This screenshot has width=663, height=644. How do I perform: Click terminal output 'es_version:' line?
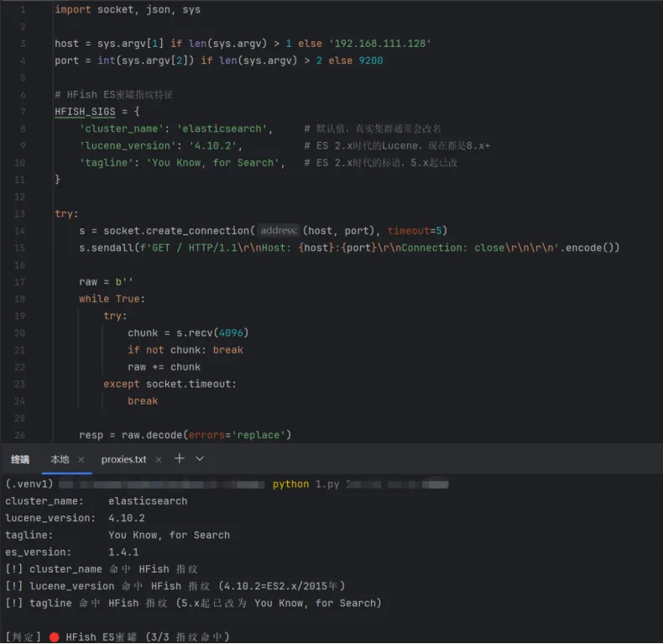(x=72, y=552)
